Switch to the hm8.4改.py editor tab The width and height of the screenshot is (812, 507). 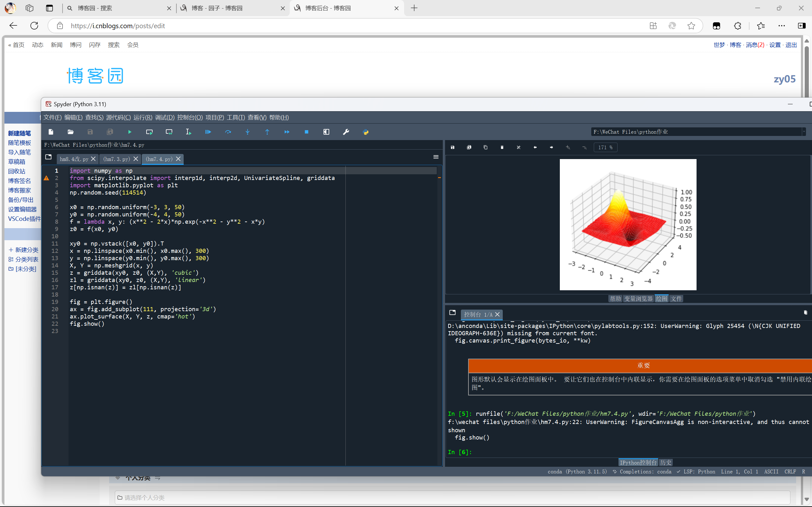pyautogui.click(x=74, y=159)
